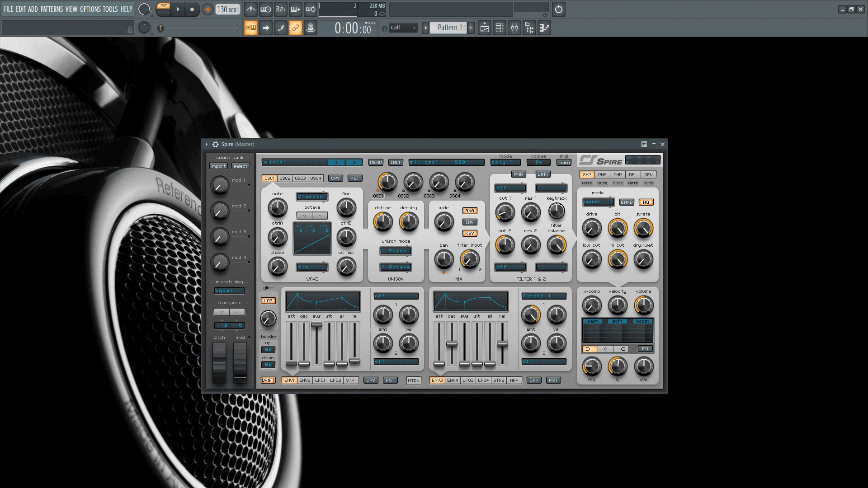Open the FL Studio FILE menu
The height and width of the screenshot is (488, 868).
[x=9, y=9]
